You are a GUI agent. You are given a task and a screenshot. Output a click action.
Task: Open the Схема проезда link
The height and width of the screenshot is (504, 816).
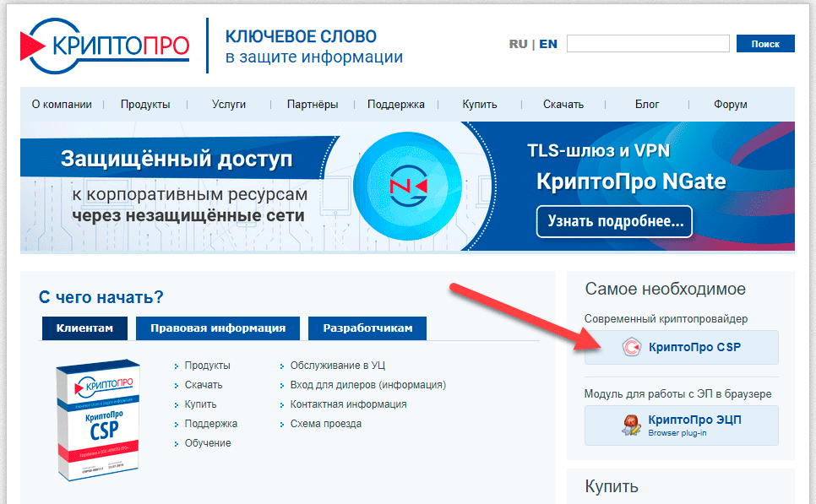(x=326, y=424)
